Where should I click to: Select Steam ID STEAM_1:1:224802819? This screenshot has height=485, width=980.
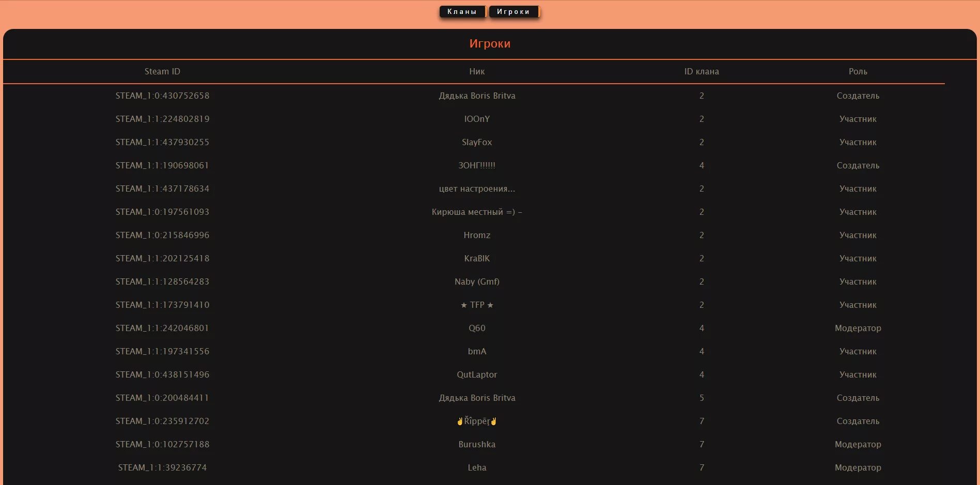(x=162, y=119)
